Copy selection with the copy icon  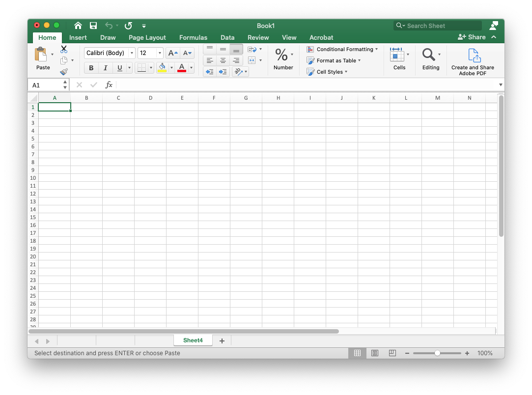click(64, 60)
